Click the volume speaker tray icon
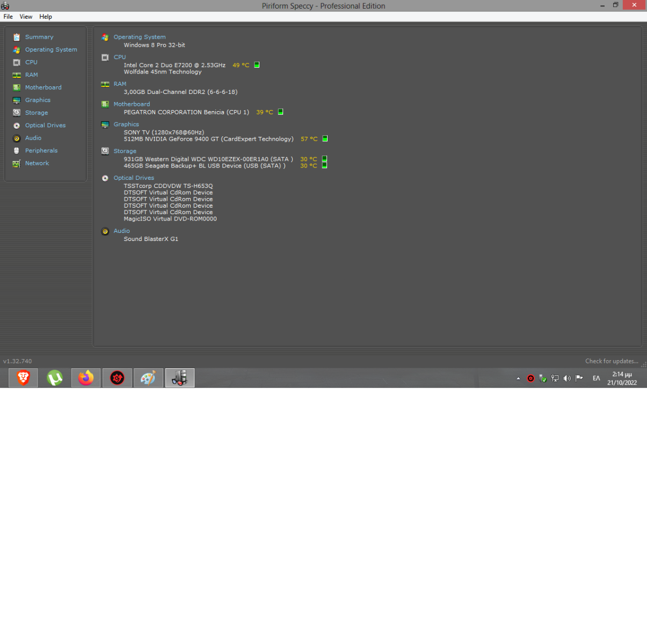647x644 pixels. pos(567,378)
